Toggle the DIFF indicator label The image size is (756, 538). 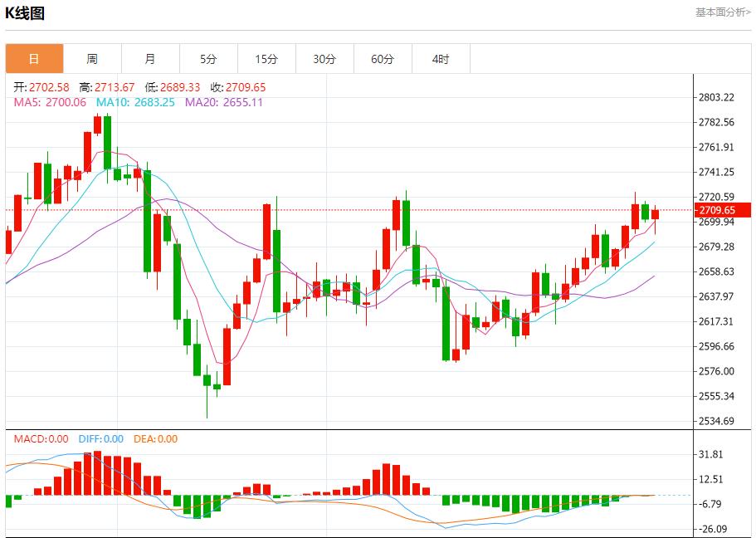click(103, 440)
